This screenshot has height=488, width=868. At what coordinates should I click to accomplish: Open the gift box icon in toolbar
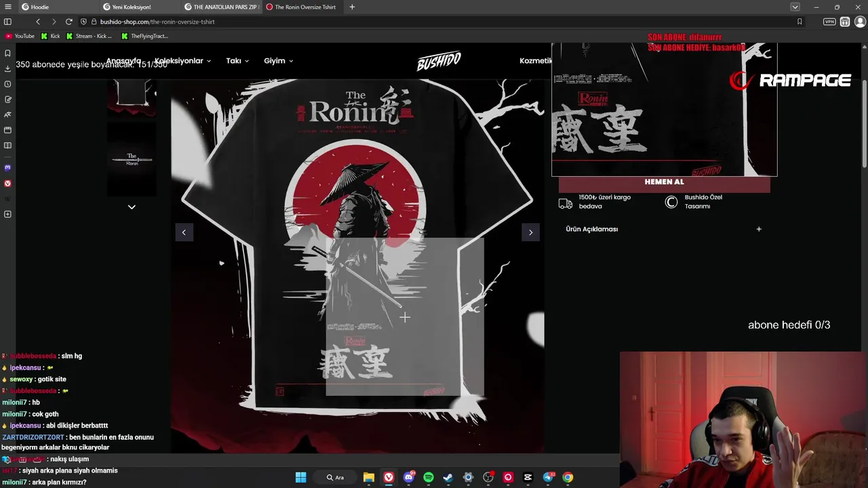[x=845, y=22]
